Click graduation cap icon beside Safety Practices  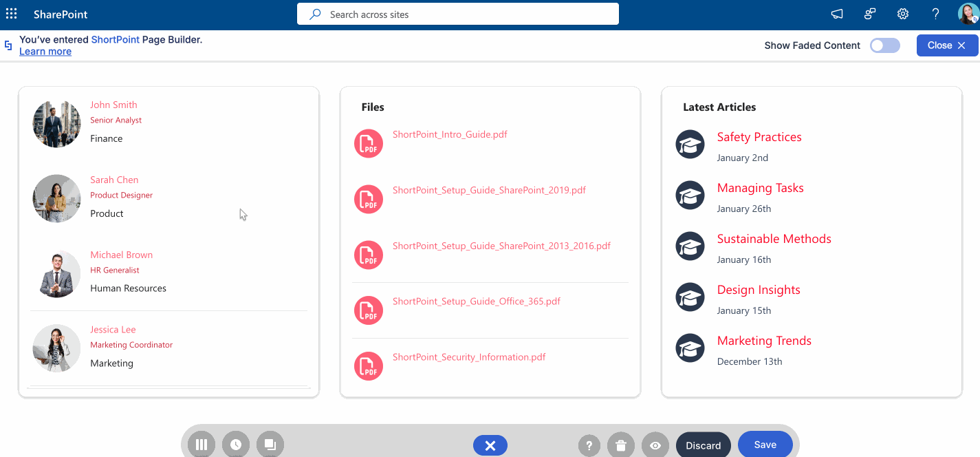(x=690, y=145)
